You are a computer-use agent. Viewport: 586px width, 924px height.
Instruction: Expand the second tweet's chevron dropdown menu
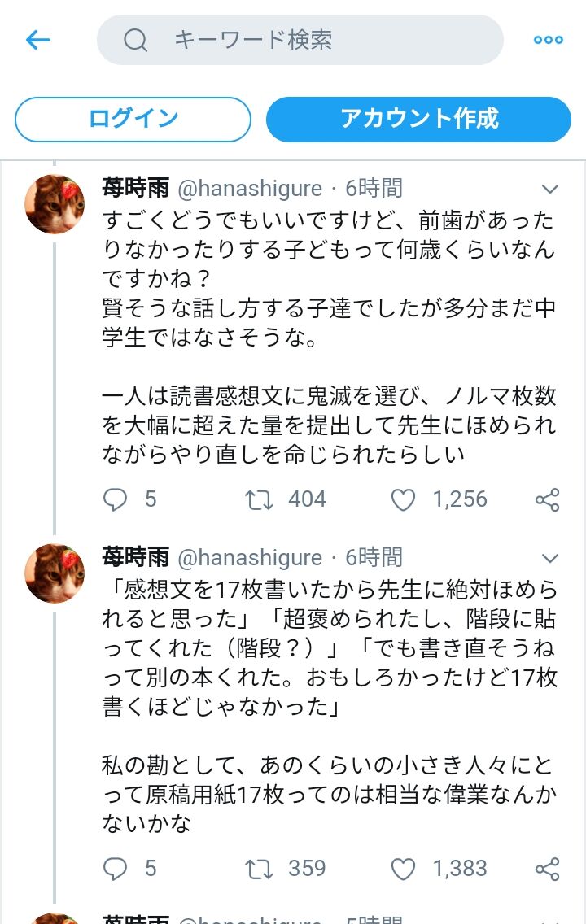[549, 558]
